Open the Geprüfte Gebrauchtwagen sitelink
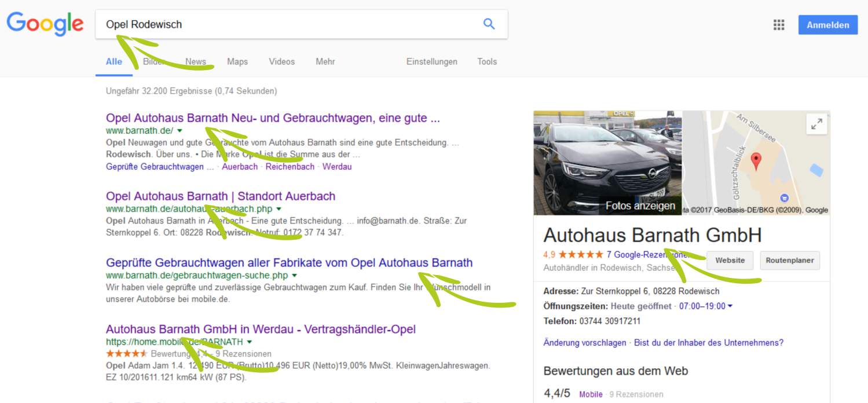The height and width of the screenshot is (403, 868). 159,166
